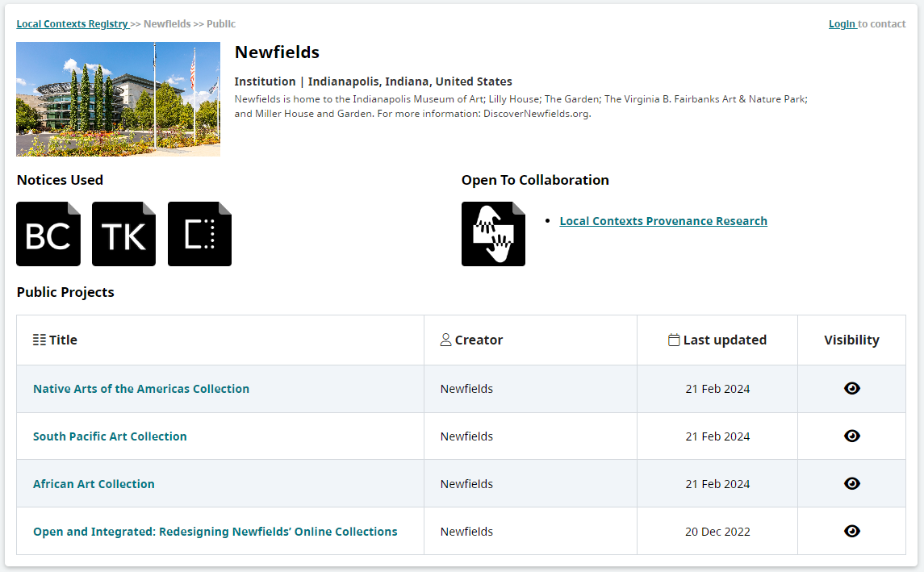Open African Art Collection project
Viewport: 924px width, 572px height.
tap(94, 484)
